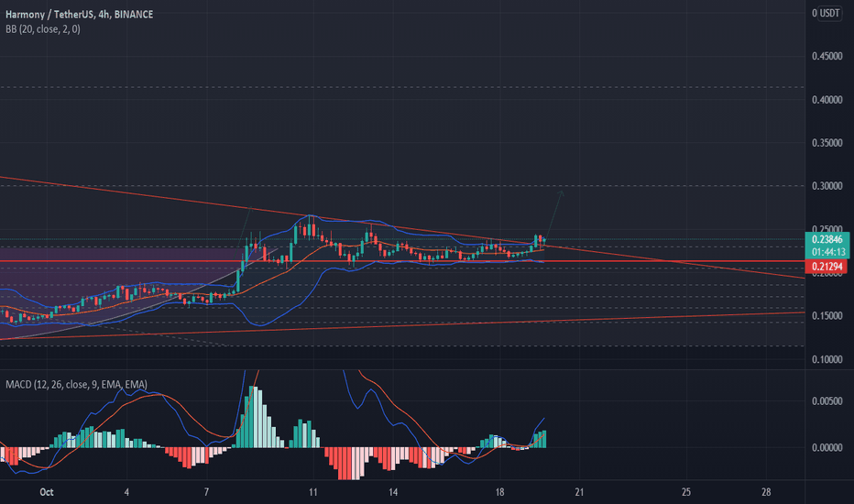Image resolution: width=854 pixels, height=504 pixels.
Task: Click the date label 14 on time axis
Action: [393, 492]
